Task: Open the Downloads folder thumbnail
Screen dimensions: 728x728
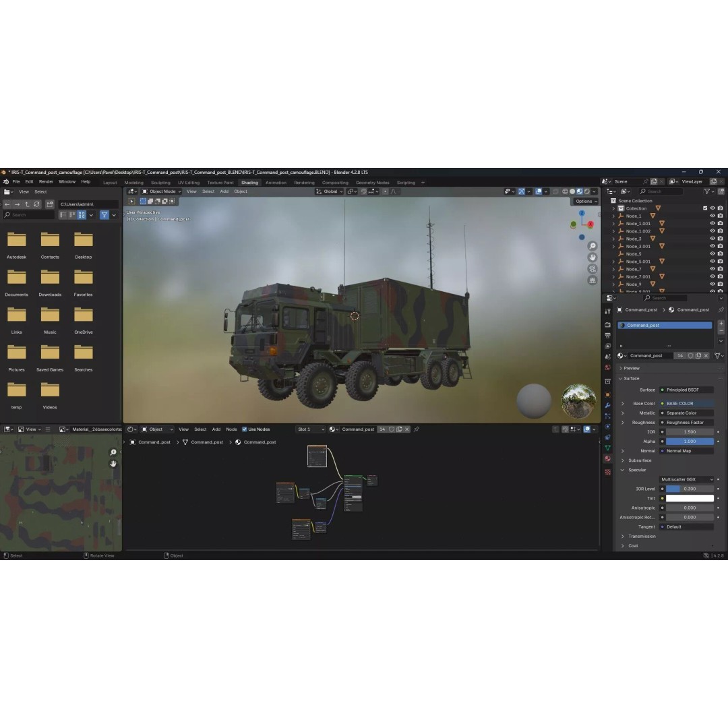Action: tap(50, 282)
